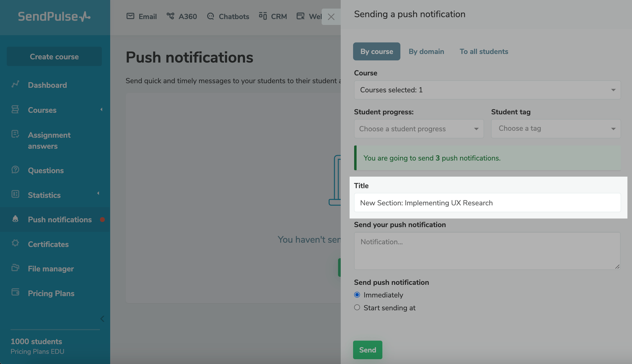Click the Push notifications bell icon
Screen dimensions: 632x364
pos(15,219)
